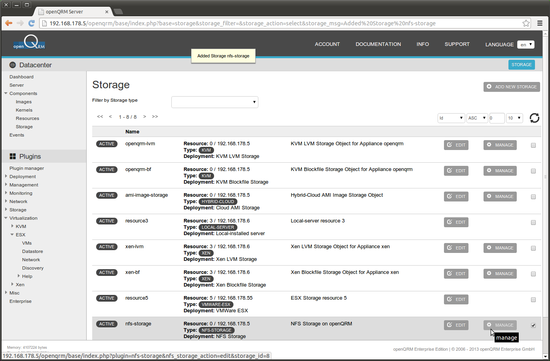Image resolution: width=550 pixels, height=361 pixels.
Task: Open the SUPPORT menu
Action: [457, 44]
